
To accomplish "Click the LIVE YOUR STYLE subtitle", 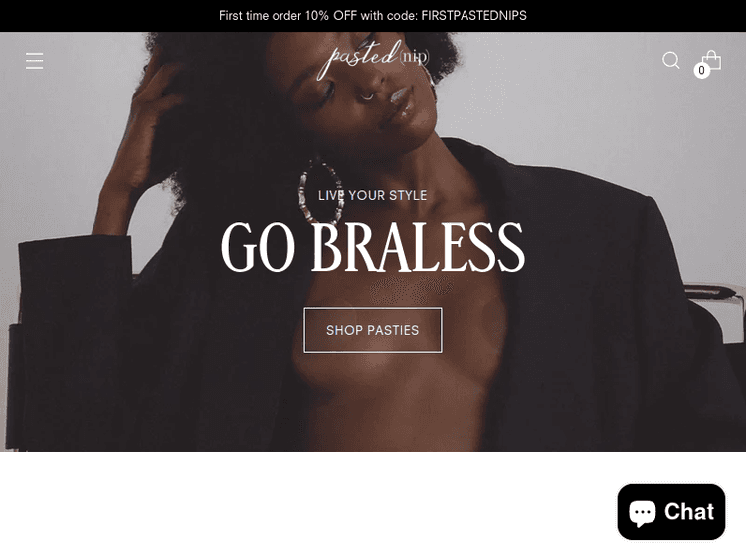I will point(373,196).
